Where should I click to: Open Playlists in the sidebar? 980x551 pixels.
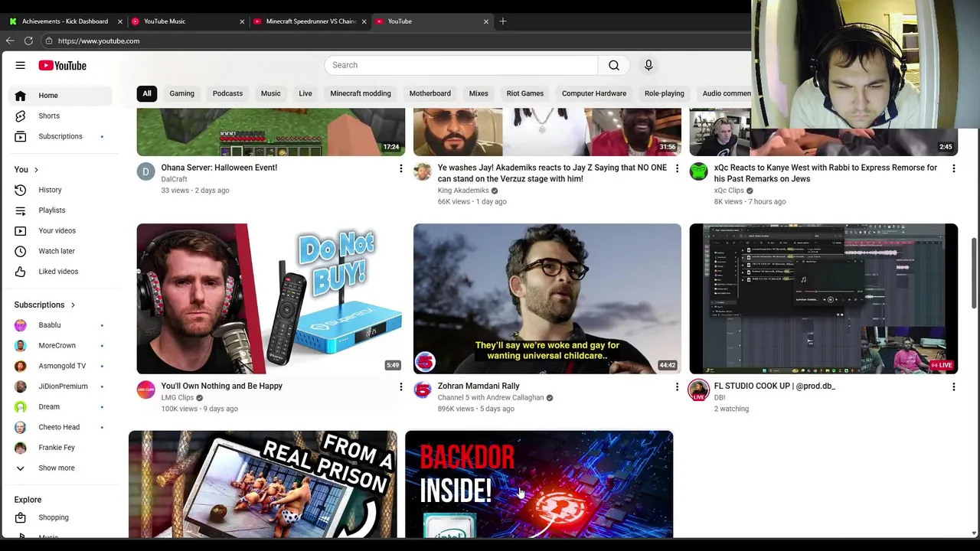coord(61,210)
